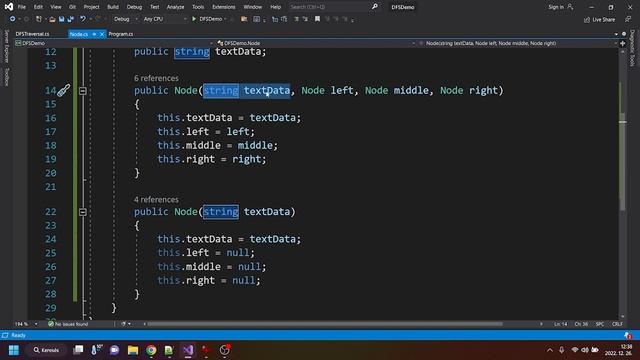
Task: Switch to the DFSTraversal.cs tab
Action: [32, 34]
